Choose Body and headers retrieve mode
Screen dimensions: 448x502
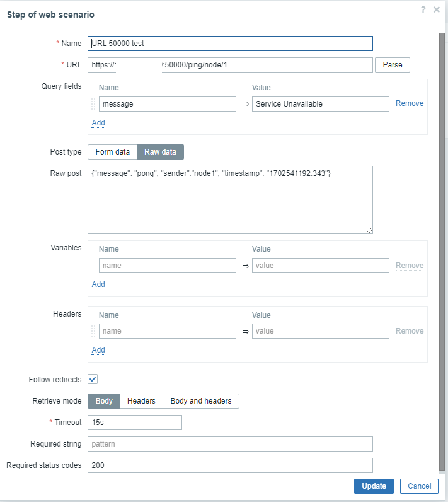point(200,401)
